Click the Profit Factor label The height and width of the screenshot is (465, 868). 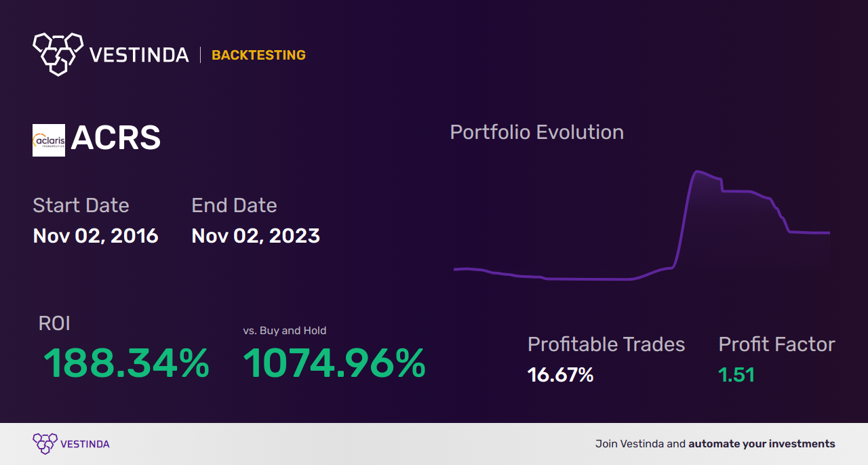(776, 344)
